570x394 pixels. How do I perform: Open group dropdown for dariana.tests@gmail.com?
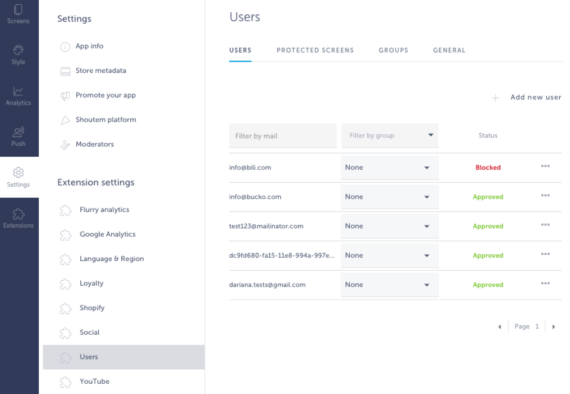click(x=390, y=285)
